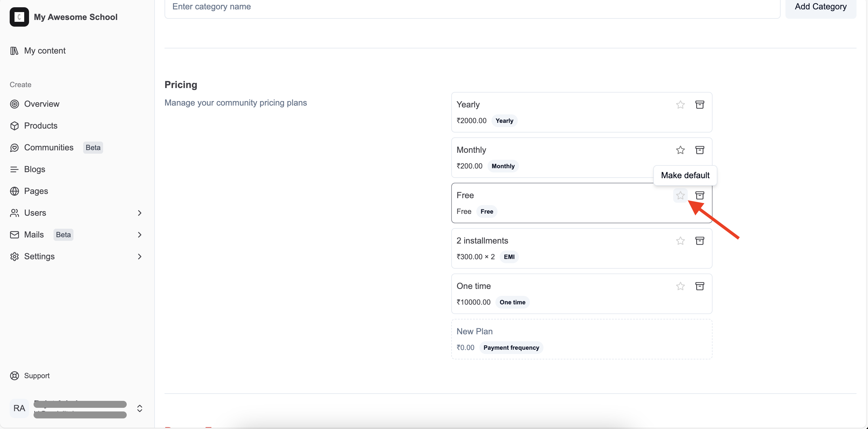
Task: Click the Yearly frequency badge
Action: (504, 121)
